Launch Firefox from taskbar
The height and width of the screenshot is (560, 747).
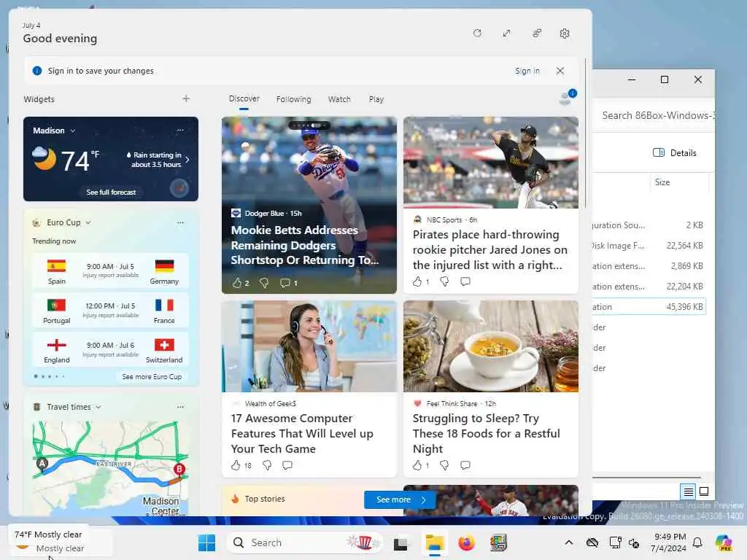[466, 542]
